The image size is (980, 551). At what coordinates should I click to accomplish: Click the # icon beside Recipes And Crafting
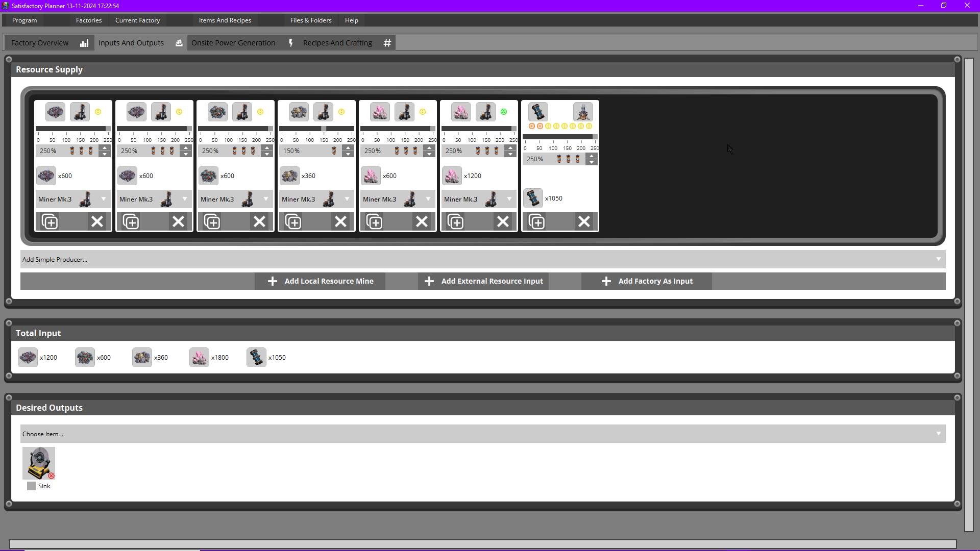pos(387,43)
